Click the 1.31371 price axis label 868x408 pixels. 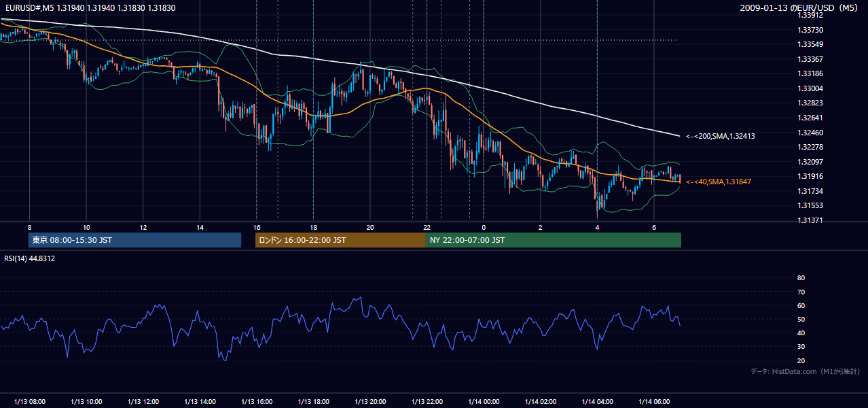(810, 220)
